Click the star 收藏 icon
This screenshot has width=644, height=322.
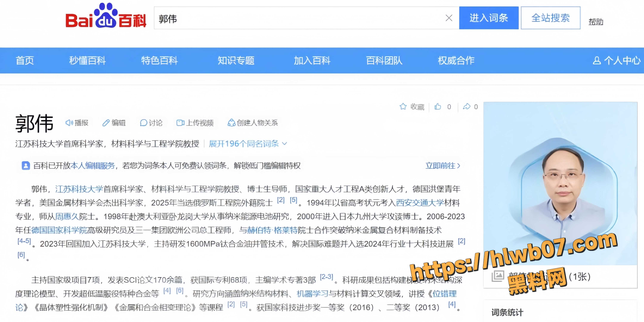coord(403,107)
